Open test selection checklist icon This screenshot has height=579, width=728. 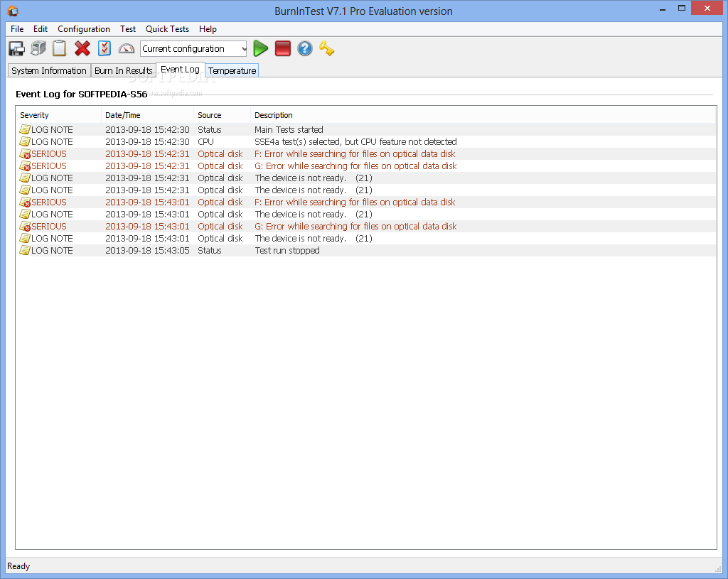click(105, 48)
